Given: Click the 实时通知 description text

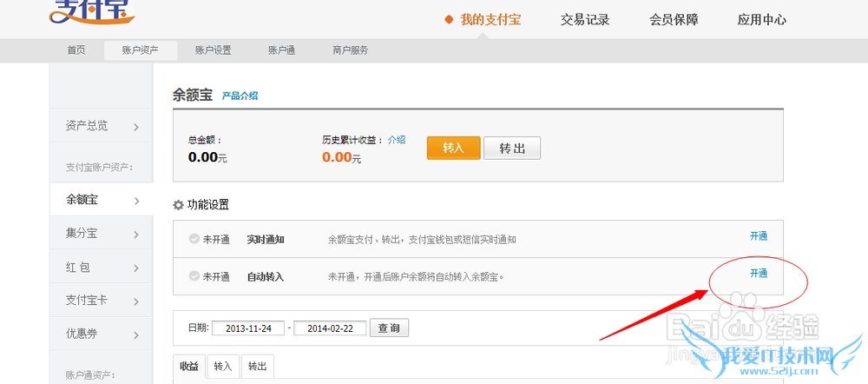Looking at the screenshot, I should 422,240.
